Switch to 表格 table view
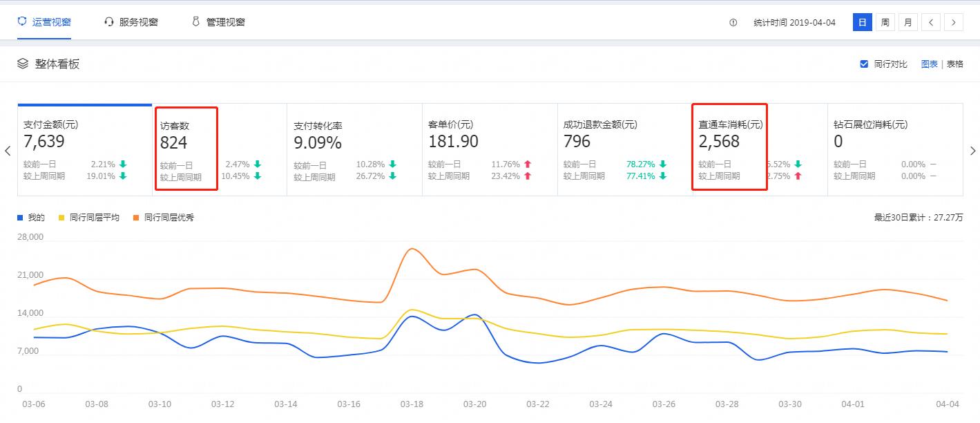980x423 pixels. coord(954,64)
